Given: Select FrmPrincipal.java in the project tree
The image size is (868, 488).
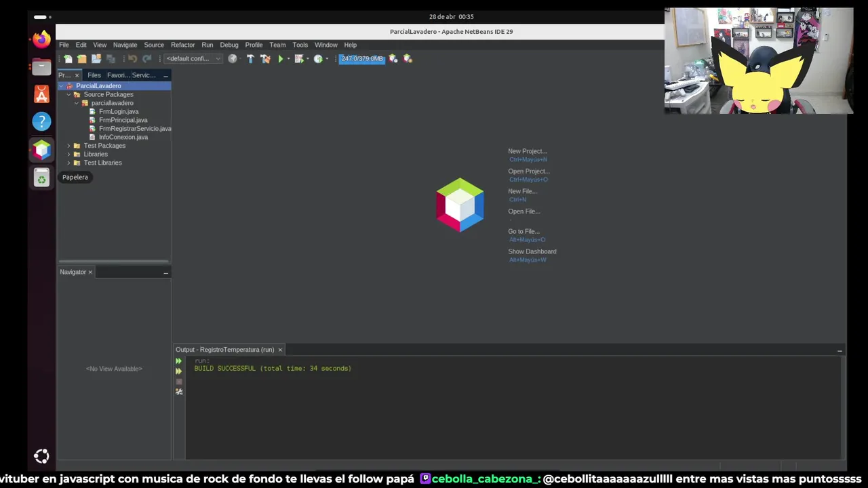Looking at the screenshot, I should pos(123,120).
